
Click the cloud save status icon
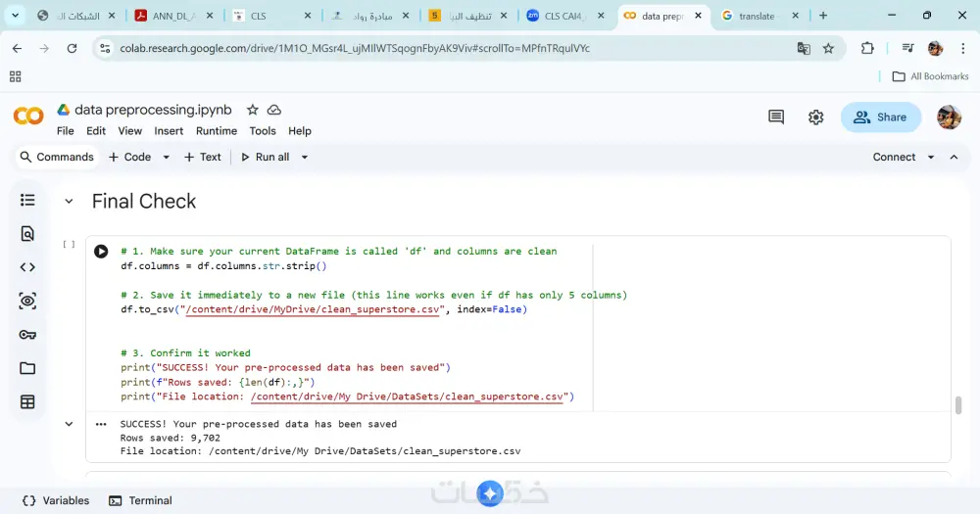tap(273, 110)
